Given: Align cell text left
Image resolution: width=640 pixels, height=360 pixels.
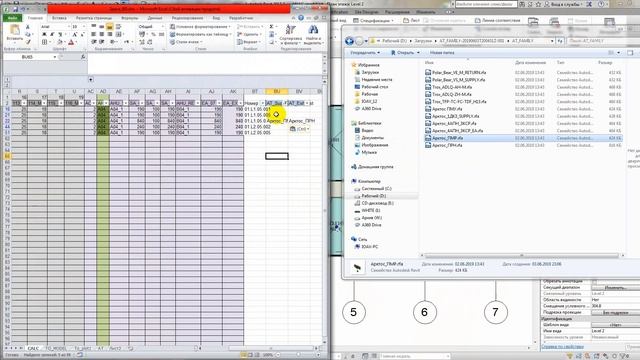Looking at the screenshot, I should tap(93, 34).
